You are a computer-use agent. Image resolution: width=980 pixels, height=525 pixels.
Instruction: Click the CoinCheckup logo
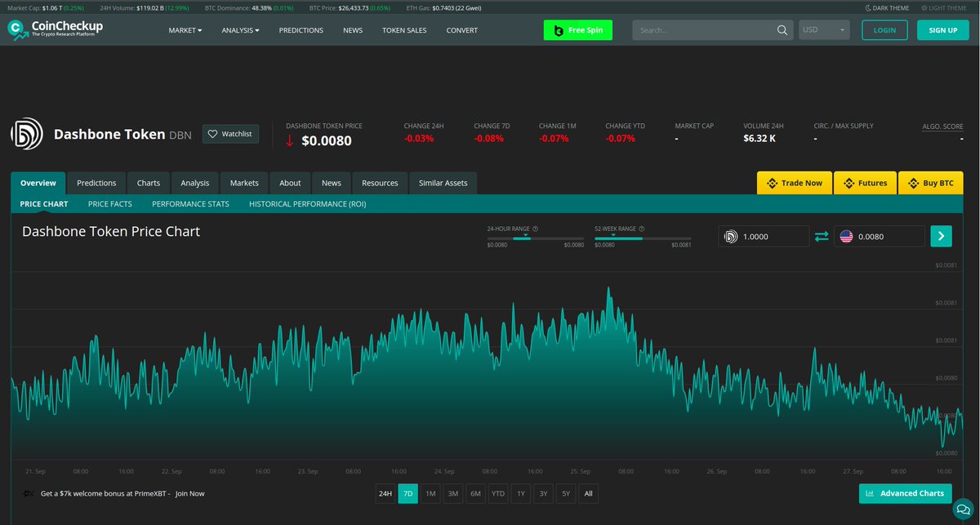(56, 29)
